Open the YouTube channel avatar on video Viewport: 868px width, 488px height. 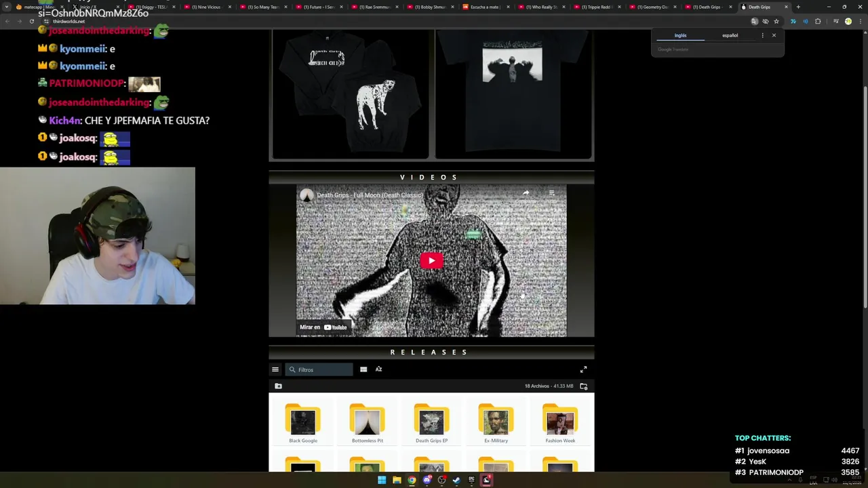pos(307,195)
